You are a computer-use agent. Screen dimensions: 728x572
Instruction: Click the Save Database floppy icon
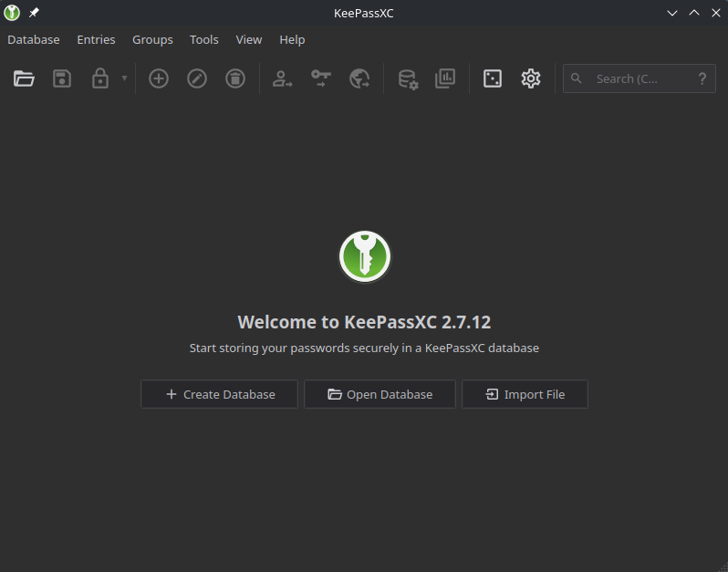pos(62,78)
